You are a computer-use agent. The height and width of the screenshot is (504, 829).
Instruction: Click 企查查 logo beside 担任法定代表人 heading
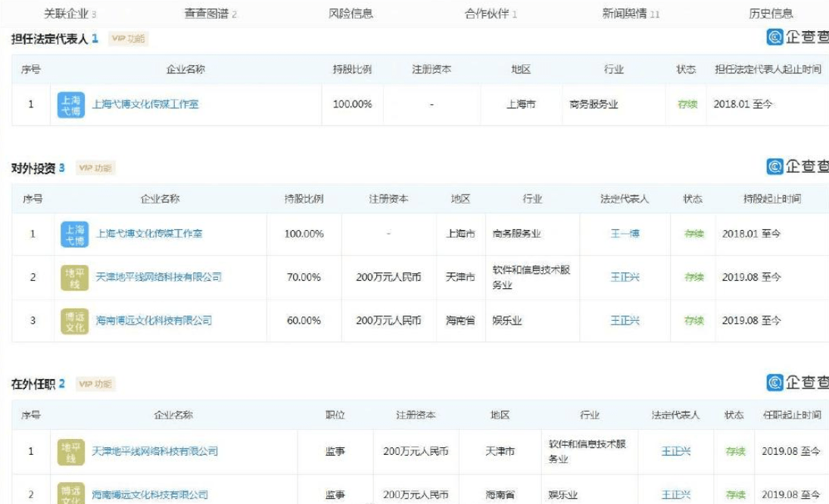[797, 36]
